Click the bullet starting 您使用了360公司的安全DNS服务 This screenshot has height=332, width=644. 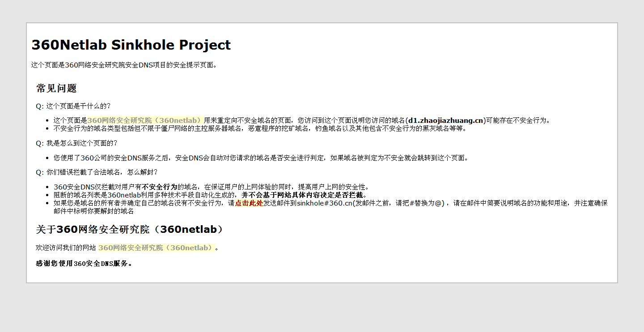click(x=261, y=158)
